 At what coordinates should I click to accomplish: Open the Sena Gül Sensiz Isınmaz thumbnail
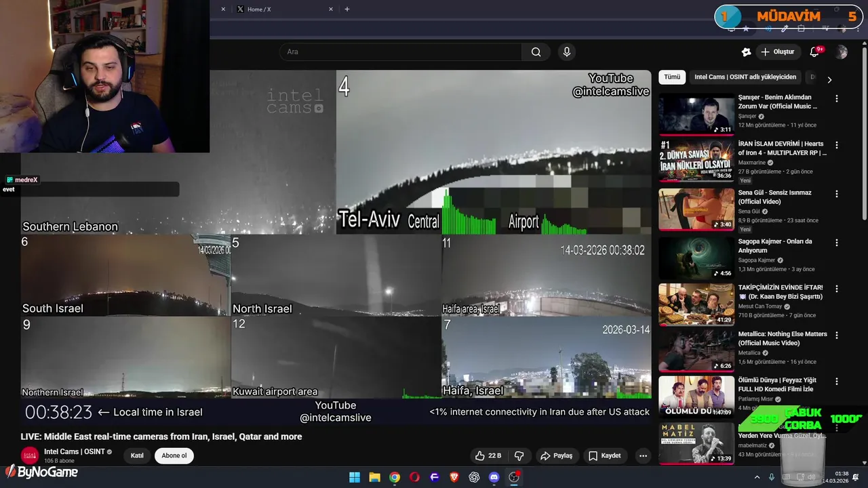point(696,209)
